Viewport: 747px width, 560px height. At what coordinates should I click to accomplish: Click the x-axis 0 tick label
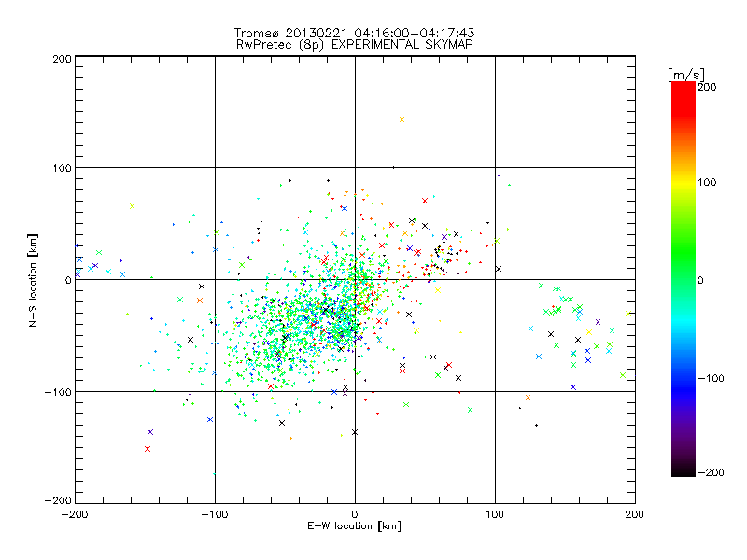coord(355,513)
